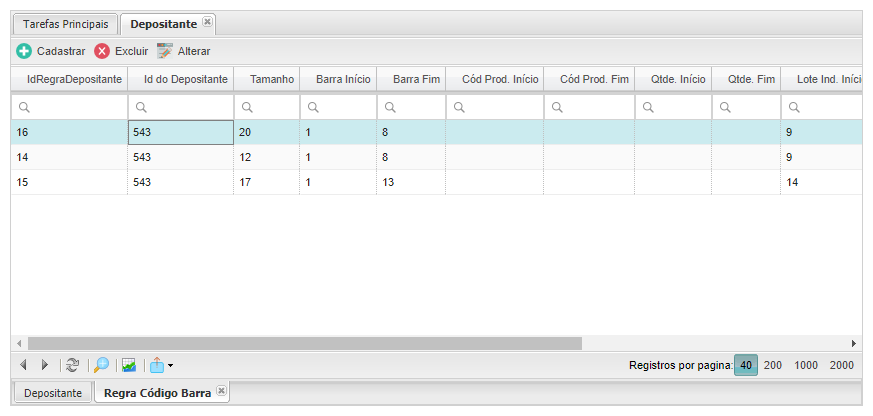This screenshot has width=873, height=416.
Task: Go to next page arrow
Action: tap(44, 365)
